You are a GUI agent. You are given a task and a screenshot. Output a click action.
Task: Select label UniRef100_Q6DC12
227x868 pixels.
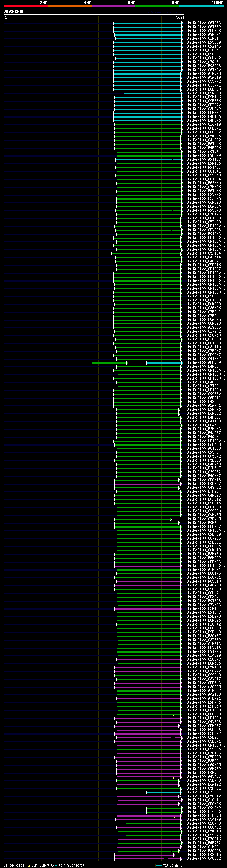204,398
